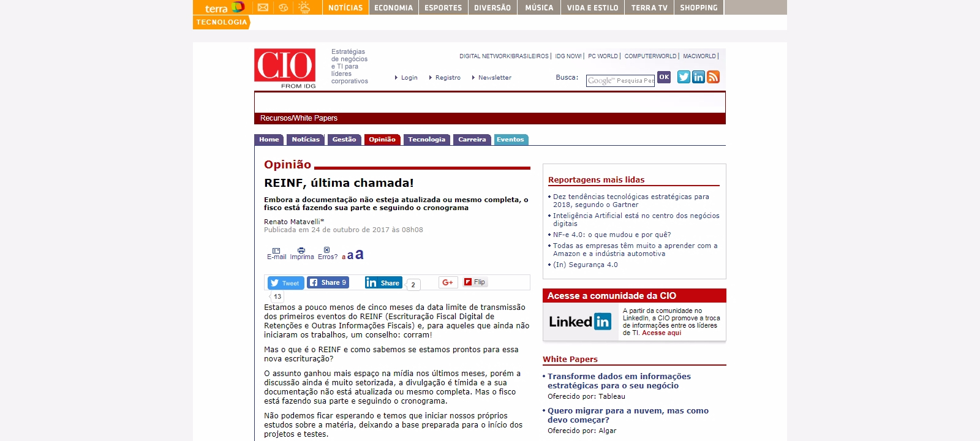Focus the Google search field

[620, 81]
